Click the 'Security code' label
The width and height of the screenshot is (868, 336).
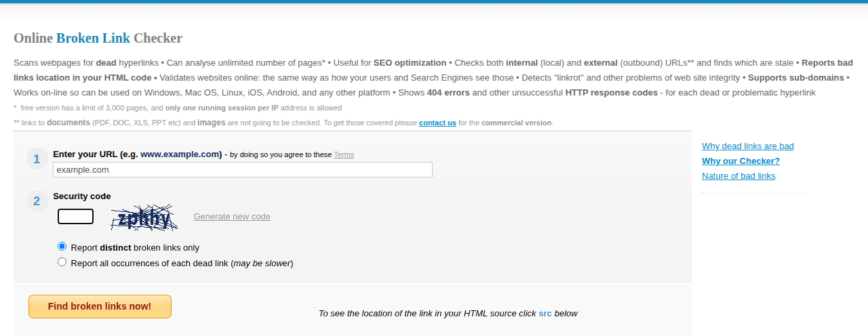coord(82,196)
